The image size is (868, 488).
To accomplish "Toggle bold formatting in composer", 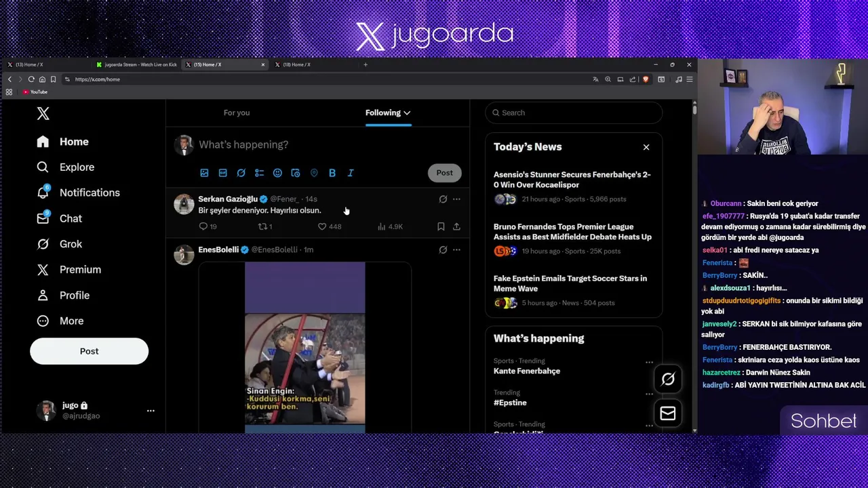I will pos(332,173).
